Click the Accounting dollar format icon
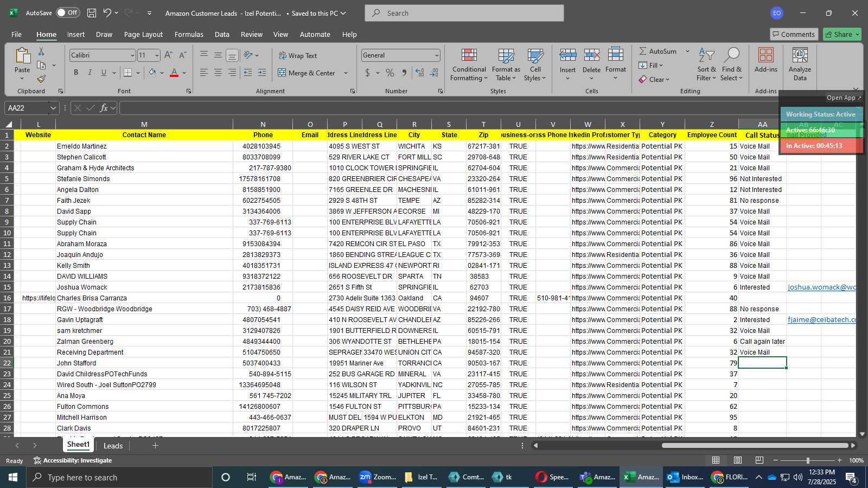Viewport: 868px width, 488px height. pos(368,73)
